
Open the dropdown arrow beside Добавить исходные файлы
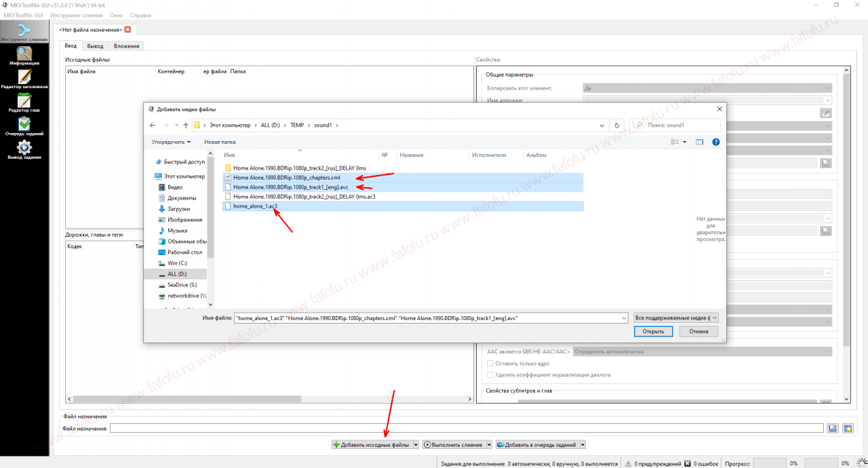click(416, 445)
